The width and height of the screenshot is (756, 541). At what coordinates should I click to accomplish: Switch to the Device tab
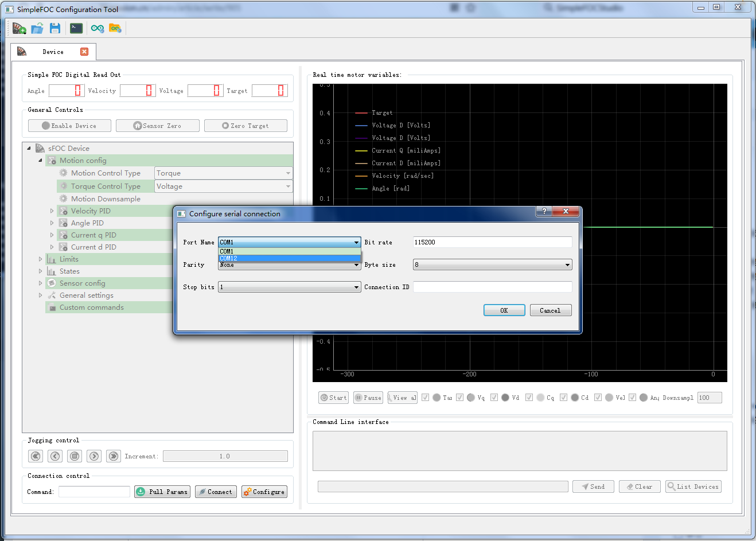tap(53, 52)
